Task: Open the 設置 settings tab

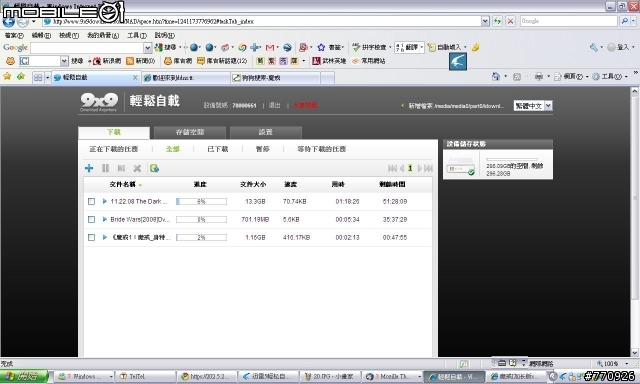Action: (266, 132)
